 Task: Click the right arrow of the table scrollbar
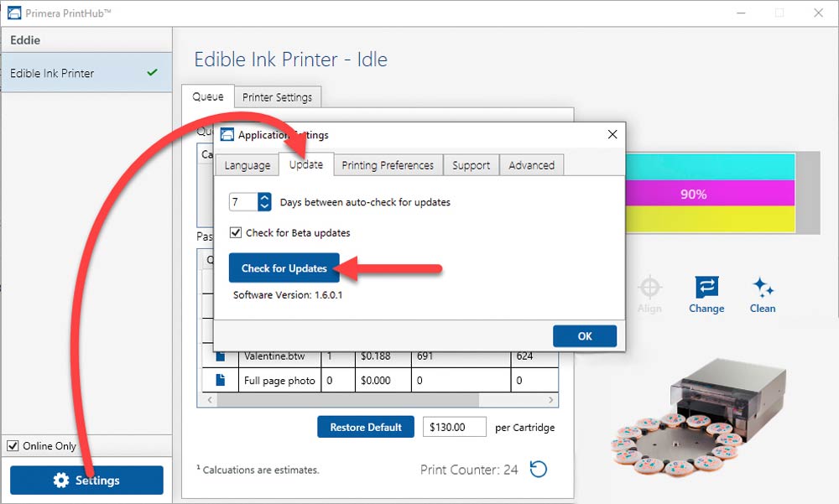[x=550, y=400]
